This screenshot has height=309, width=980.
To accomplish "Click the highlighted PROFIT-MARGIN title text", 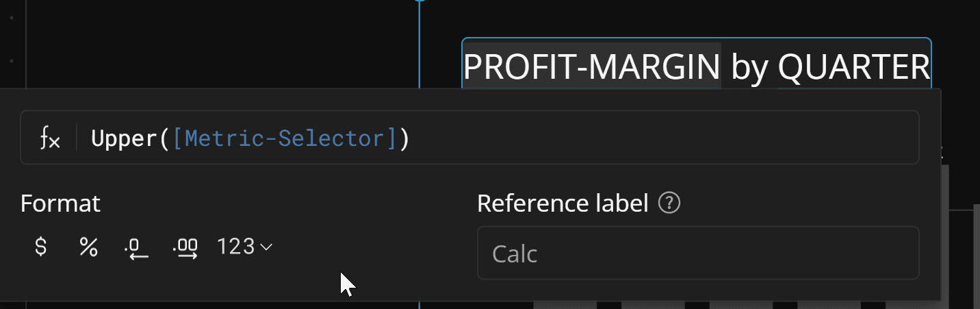I will pyautogui.click(x=592, y=66).
